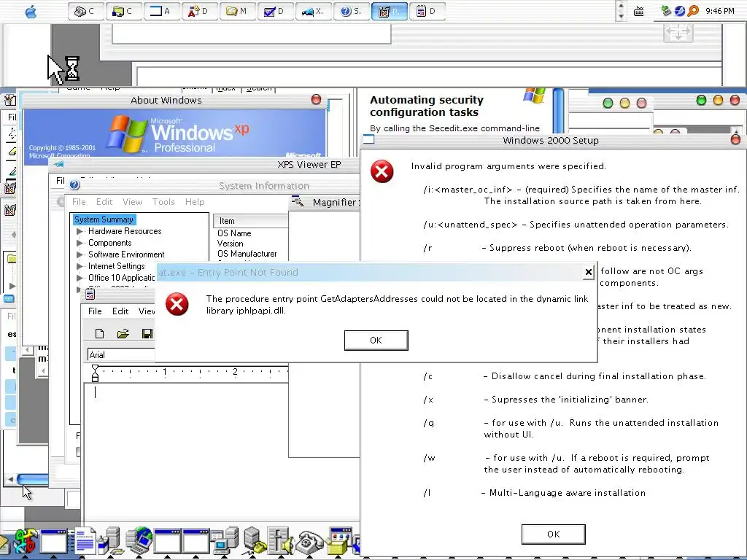Click the left arrow of the bottom-left horizontal scrollbar
Screen dimensions: 747x560
[x=10, y=479]
